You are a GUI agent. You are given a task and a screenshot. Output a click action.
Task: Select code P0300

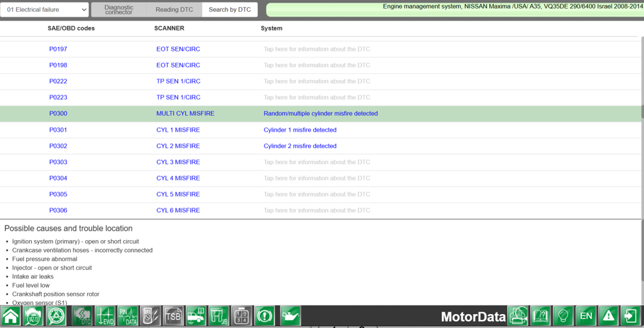(58, 114)
